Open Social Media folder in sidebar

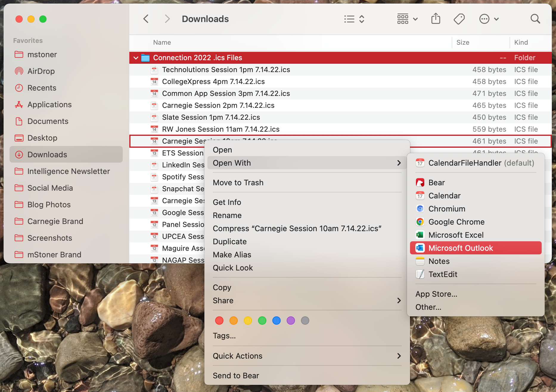(x=66, y=188)
